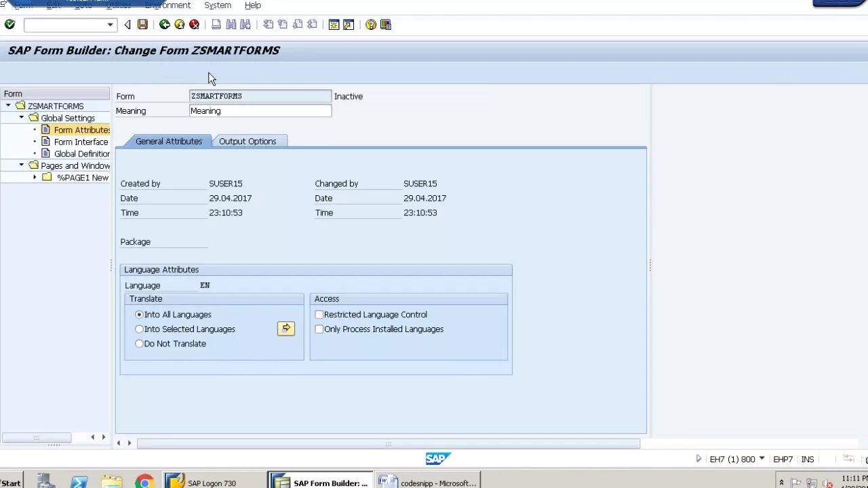
Task: Open the EH7 (1) 800 system dropdown
Action: (762, 459)
